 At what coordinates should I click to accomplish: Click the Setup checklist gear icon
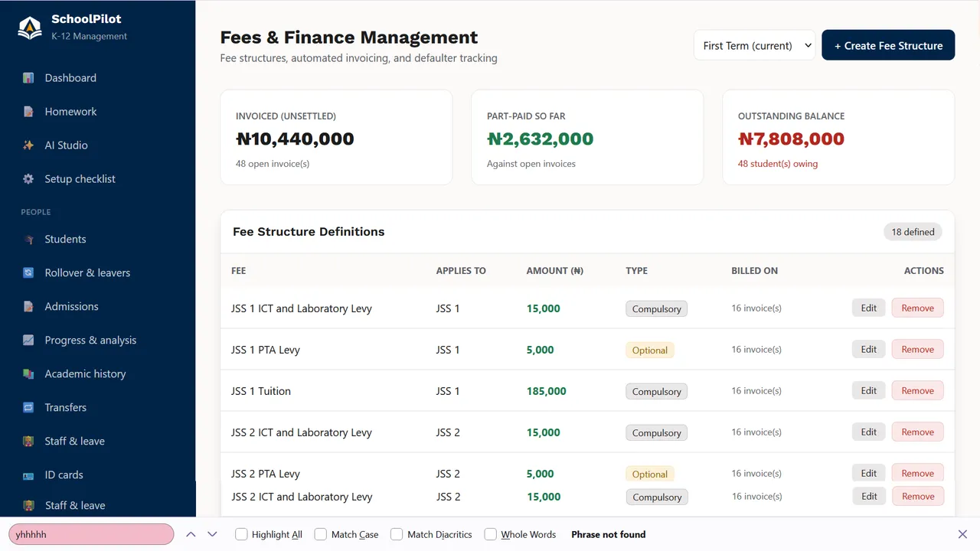(28, 179)
